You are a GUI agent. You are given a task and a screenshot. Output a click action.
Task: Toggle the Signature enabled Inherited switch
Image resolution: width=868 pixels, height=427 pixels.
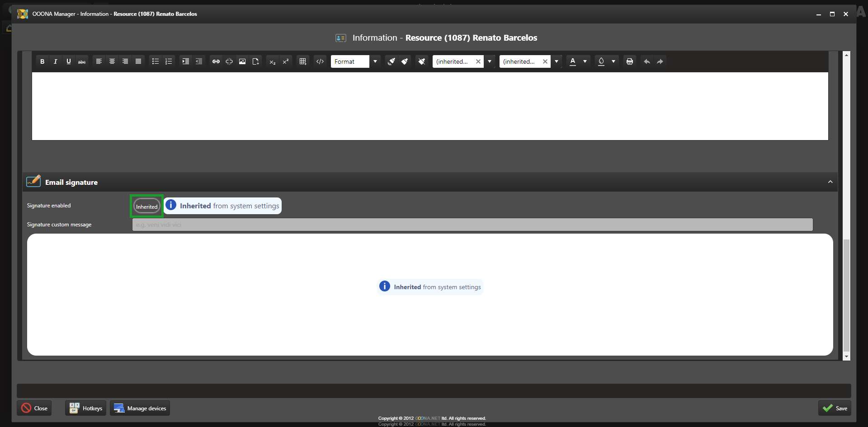click(147, 206)
